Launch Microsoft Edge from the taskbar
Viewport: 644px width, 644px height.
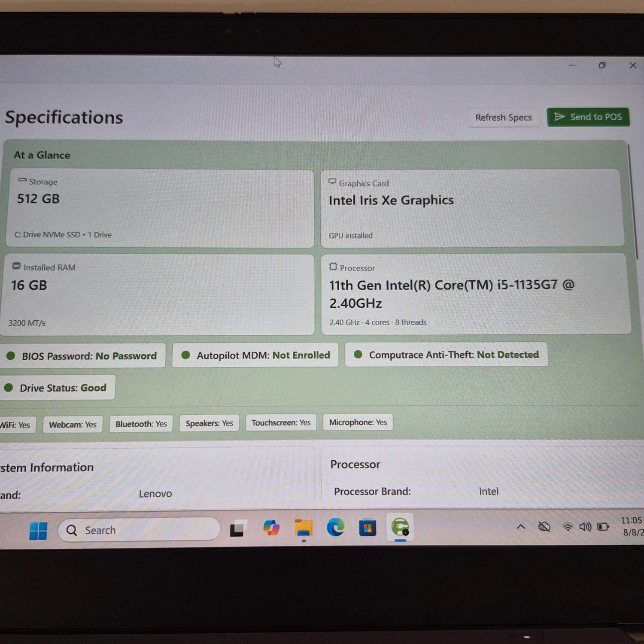(x=335, y=527)
